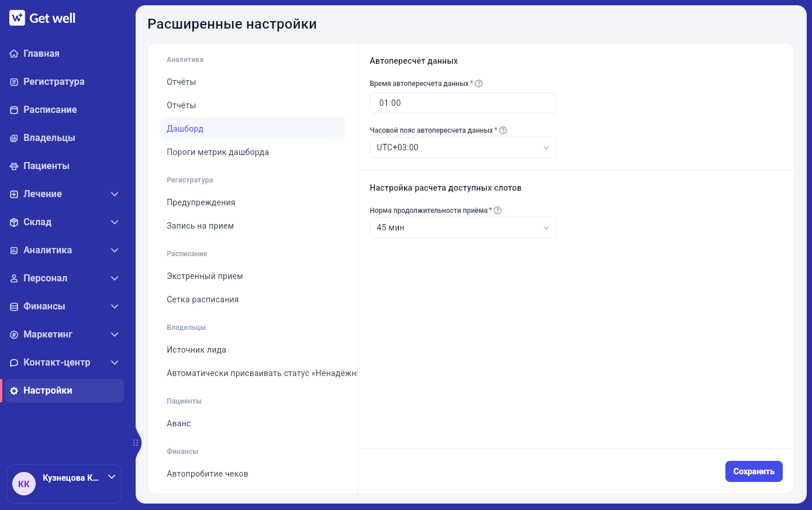Click the chat bubble icon beside Контакт-центр

14,363
